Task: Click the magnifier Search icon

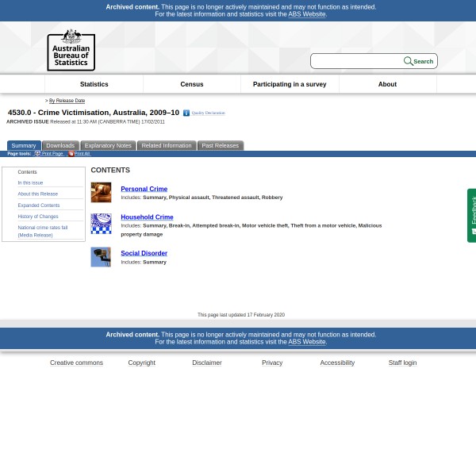Action: click(x=408, y=61)
